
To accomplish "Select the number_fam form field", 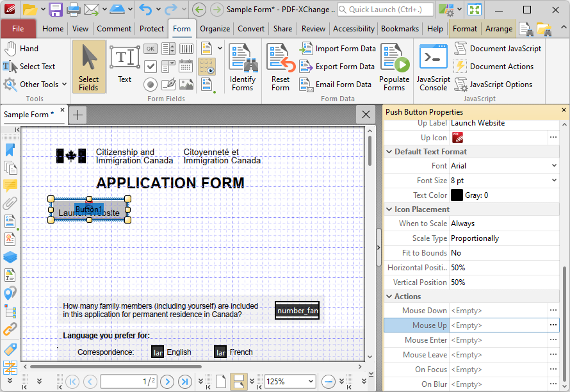I will click(x=297, y=311).
